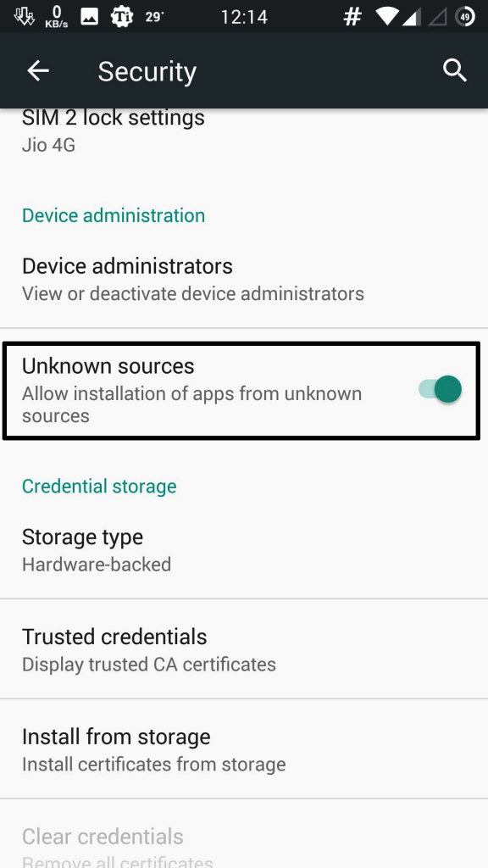Open Storage type Hardware-backed entry
Screen dimensions: 488x868
pyautogui.click(x=244, y=549)
